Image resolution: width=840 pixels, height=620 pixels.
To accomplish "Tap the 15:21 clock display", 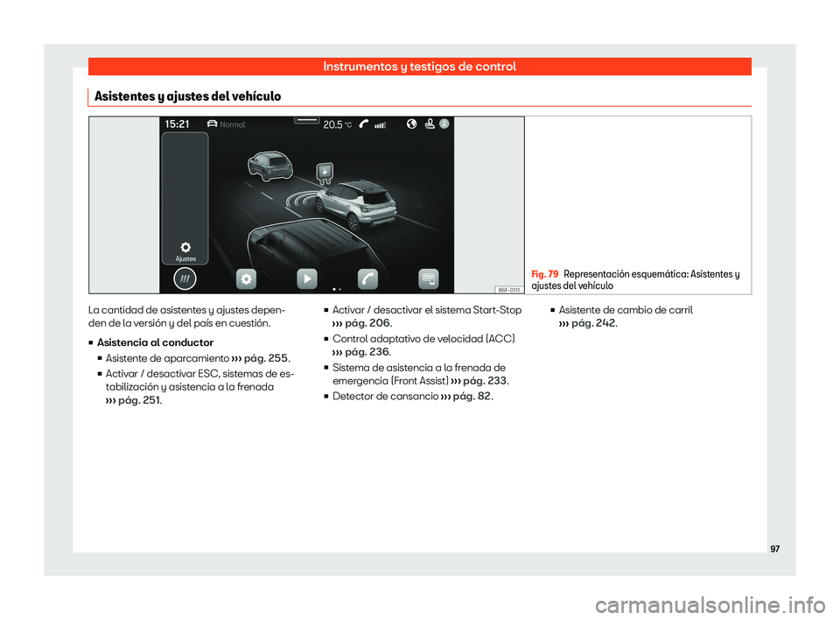I will pyautogui.click(x=177, y=123).
